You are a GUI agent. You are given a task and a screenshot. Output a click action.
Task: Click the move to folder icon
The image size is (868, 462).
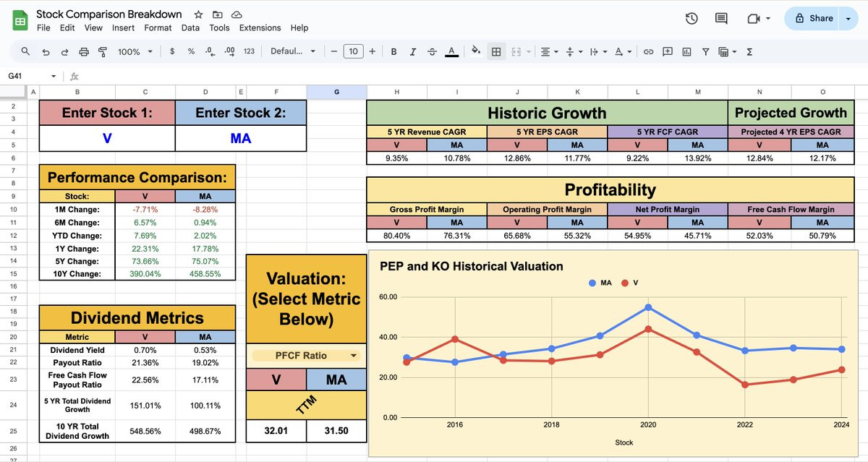(x=218, y=14)
